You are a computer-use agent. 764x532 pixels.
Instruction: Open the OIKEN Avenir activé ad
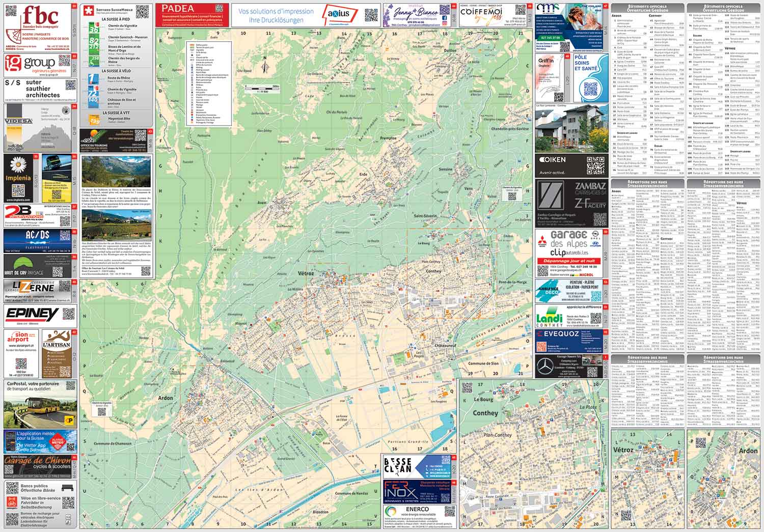point(571,166)
